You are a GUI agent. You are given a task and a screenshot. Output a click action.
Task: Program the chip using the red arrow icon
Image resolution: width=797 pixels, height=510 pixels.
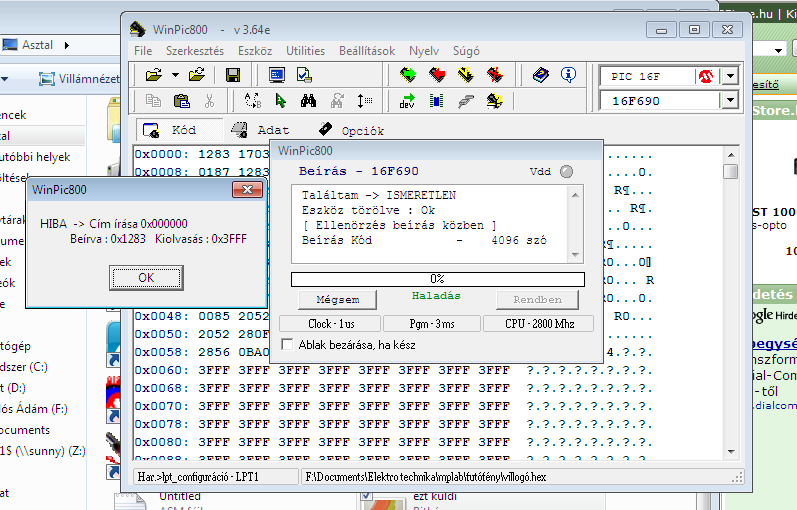pos(437,75)
